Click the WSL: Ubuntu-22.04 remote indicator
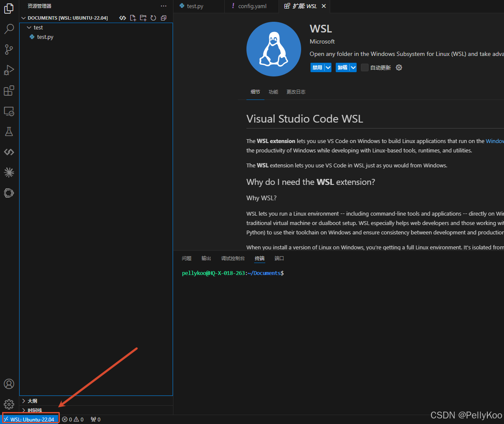504x424 pixels. (x=30, y=419)
